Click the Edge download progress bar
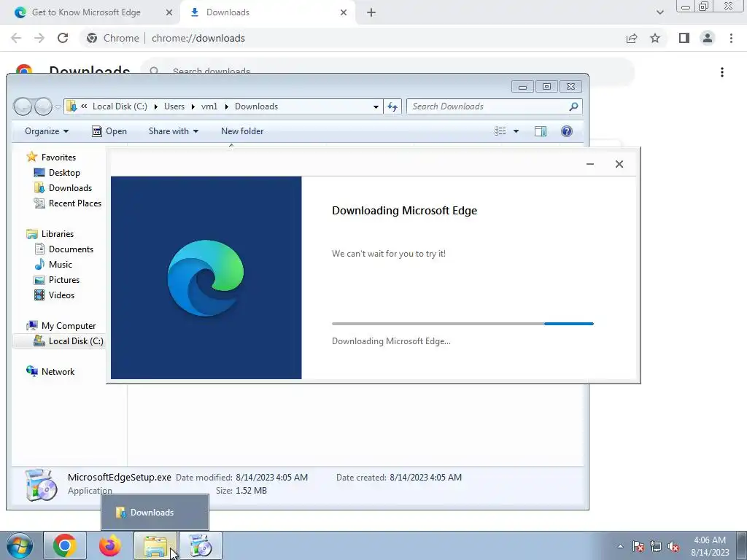Viewport: 747px width, 560px height. pyautogui.click(x=462, y=324)
